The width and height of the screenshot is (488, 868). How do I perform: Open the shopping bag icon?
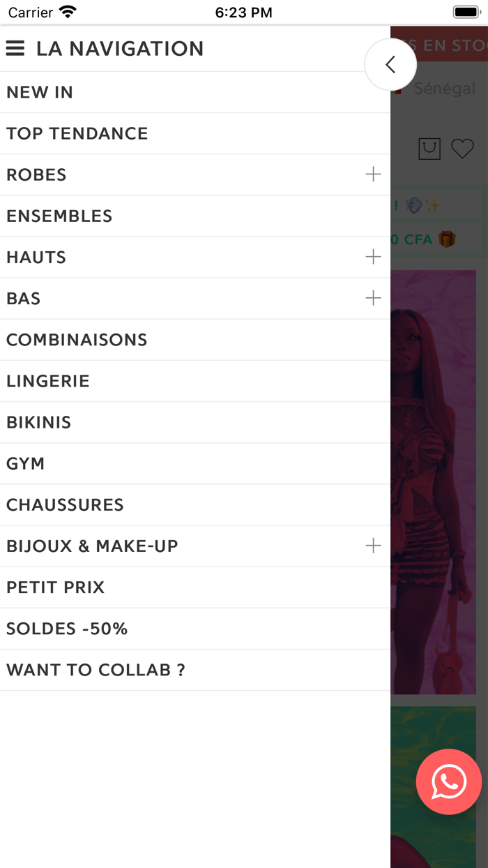click(x=429, y=149)
